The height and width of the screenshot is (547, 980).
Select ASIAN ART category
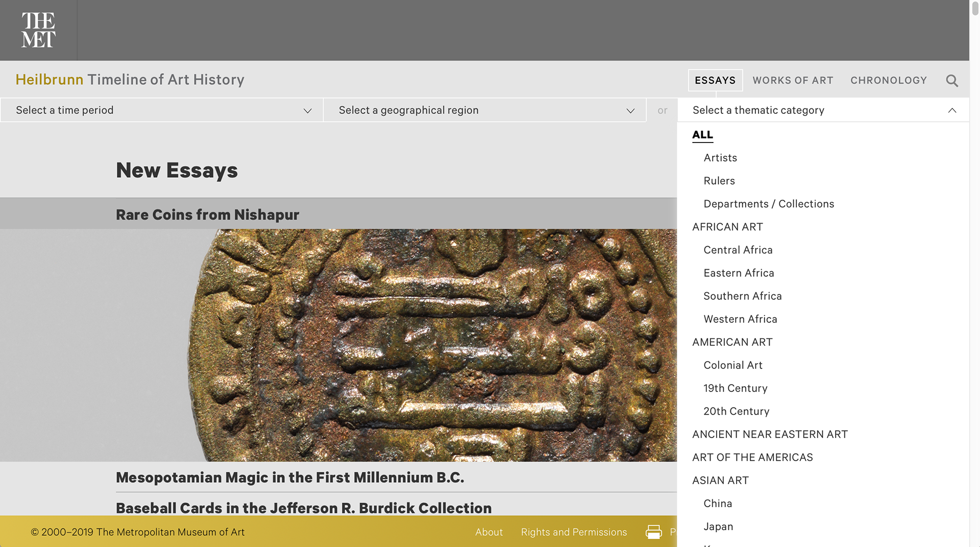720,480
